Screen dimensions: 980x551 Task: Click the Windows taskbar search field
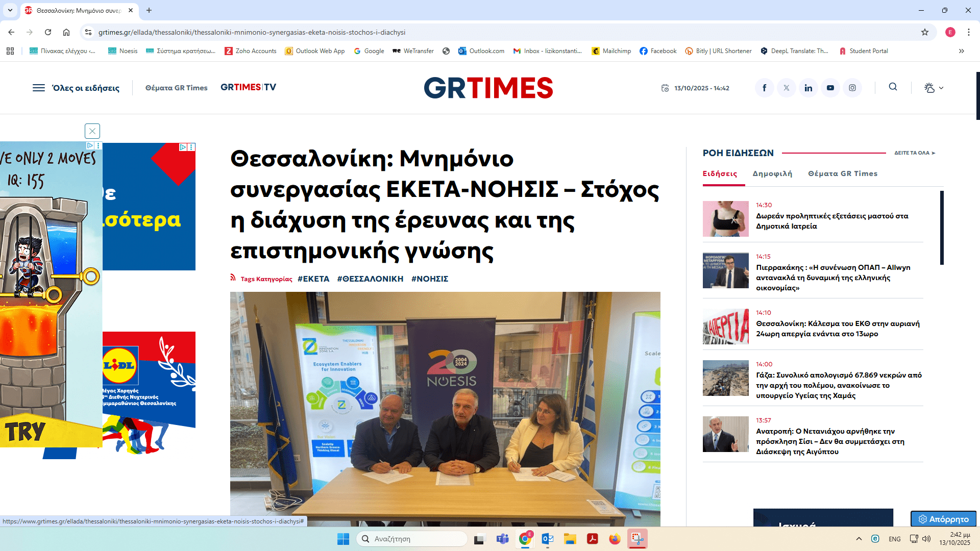point(411,539)
